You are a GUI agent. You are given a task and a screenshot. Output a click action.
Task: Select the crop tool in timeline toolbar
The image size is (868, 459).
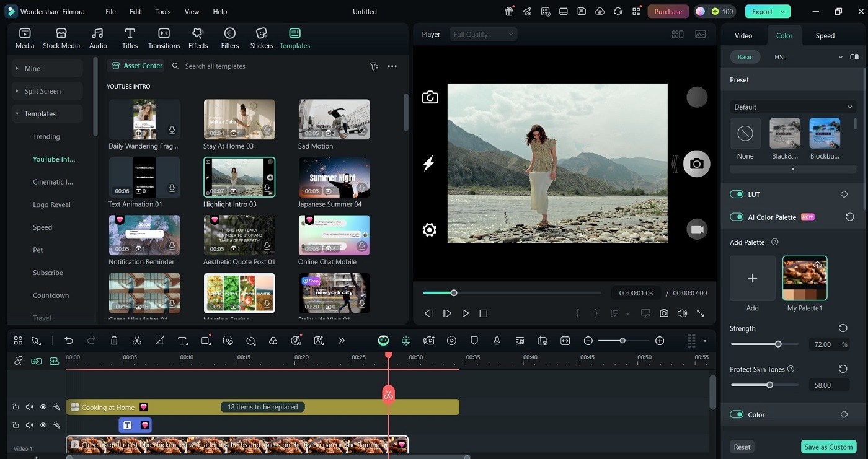pos(160,341)
